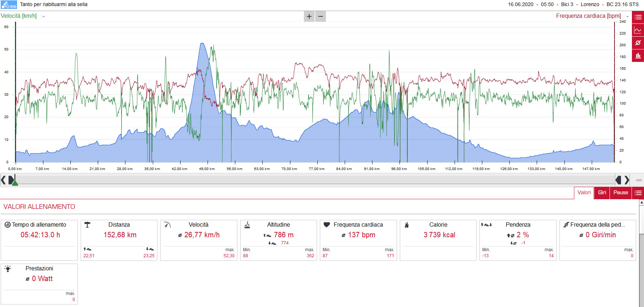Click the Calorie value card
This screenshot has height=307, width=644.
438,240
